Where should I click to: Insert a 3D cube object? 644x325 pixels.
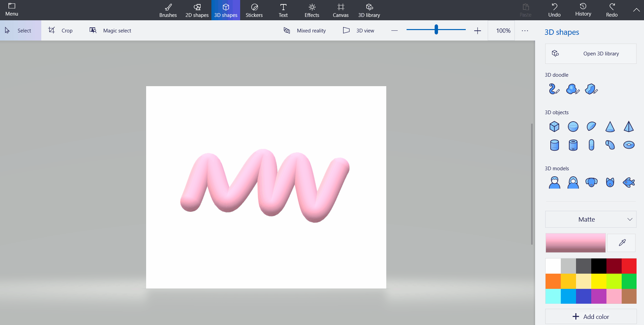click(554, 126)
